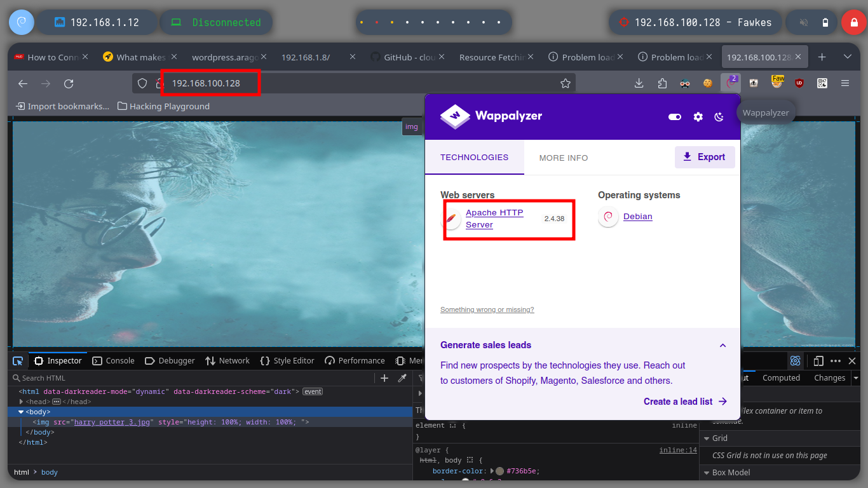Add a new node with plus icon
Viewport: 868px width, 488px height.
(384, 378)
